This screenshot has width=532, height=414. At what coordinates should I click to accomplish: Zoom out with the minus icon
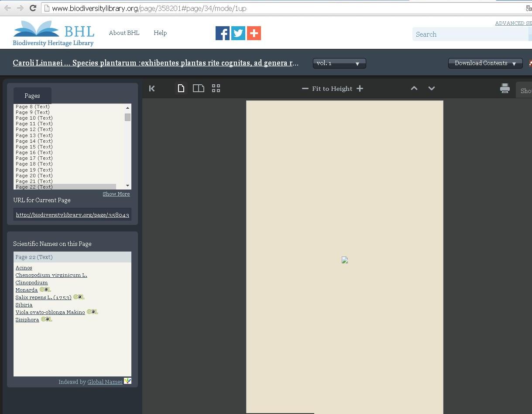(305, 89)
